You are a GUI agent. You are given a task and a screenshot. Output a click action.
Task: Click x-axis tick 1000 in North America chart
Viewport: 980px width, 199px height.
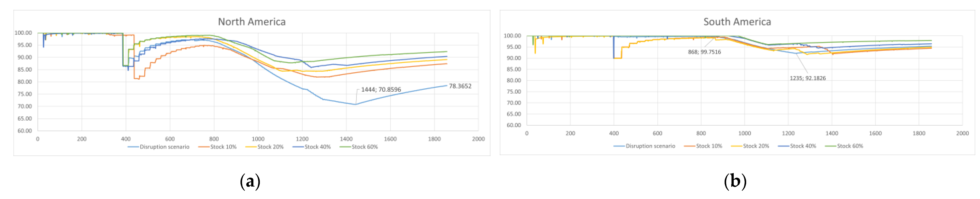coord(258,139)
